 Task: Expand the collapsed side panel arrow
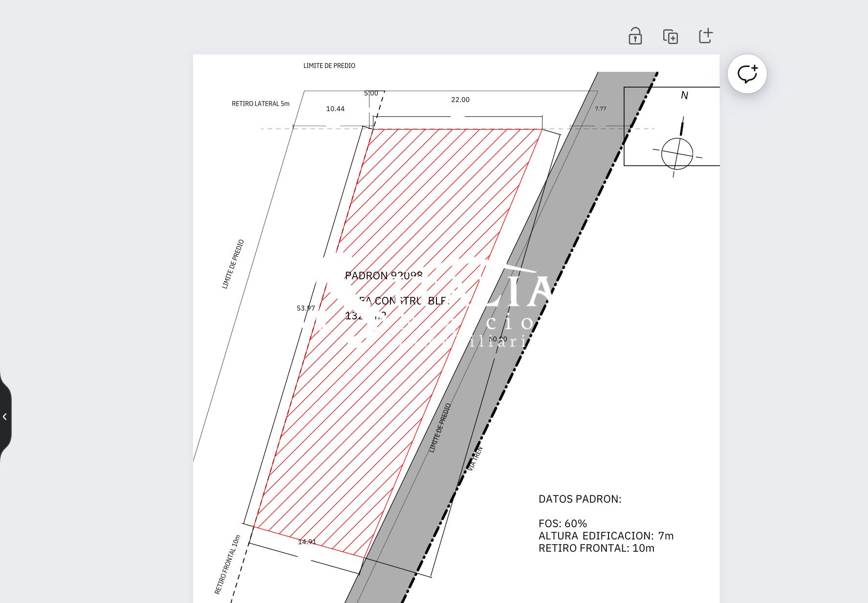pos(5,417)
